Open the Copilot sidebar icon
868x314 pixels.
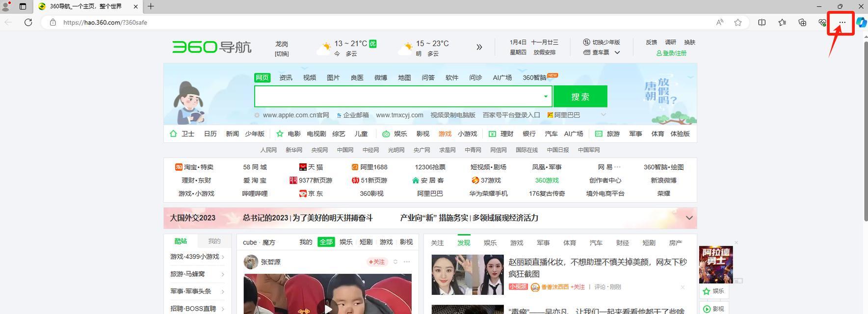click(861, 22)
